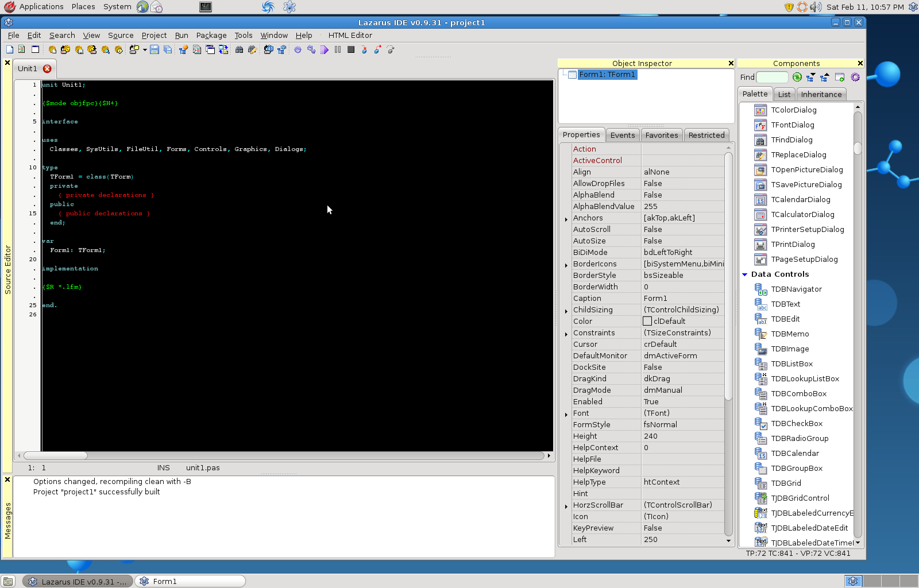The width and height of the screenshot is (919, 588).
Task: Select the TColorDialog component
Action: coord(794,110)
